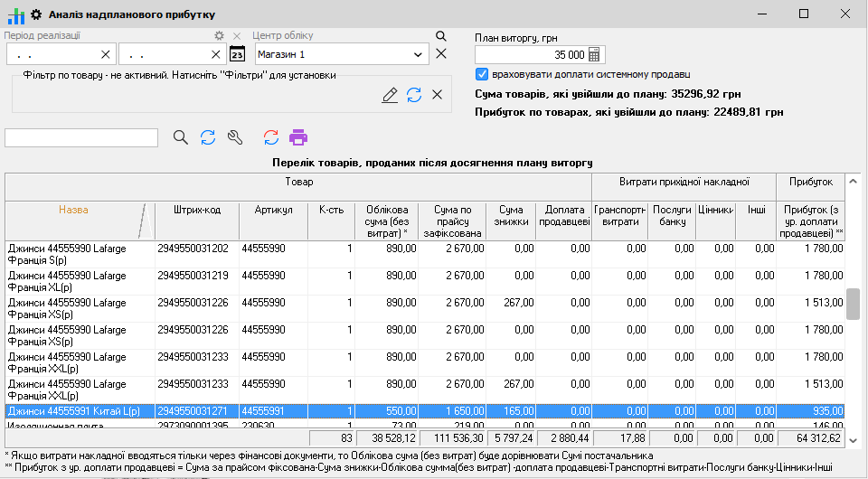Click the red-blue refresh icon near printer
Screen dimensions: 868x479
click(x=271, y=137)
